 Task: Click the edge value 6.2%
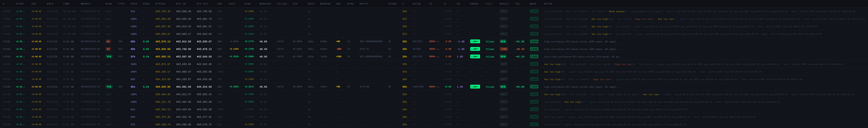pyautogui.click(x=146, y=87)
